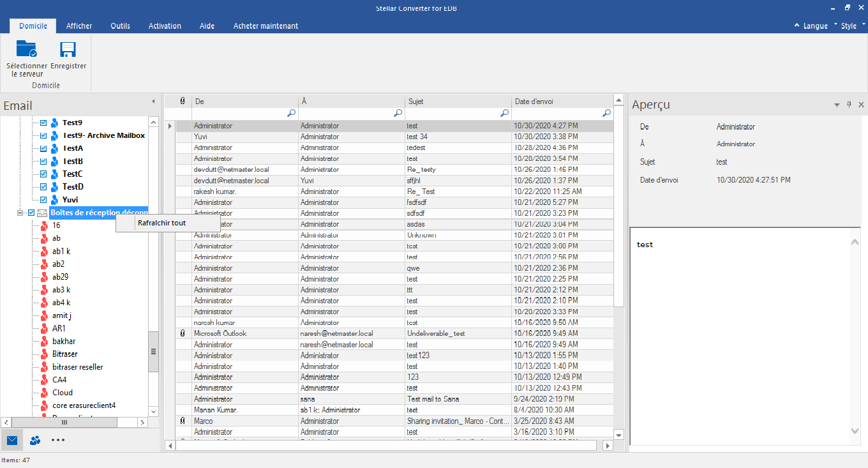Open Aperçu panel options dropdown arrow
Image resolution: width=868 pixels, height=468 pixels.
tap(837, 105)
